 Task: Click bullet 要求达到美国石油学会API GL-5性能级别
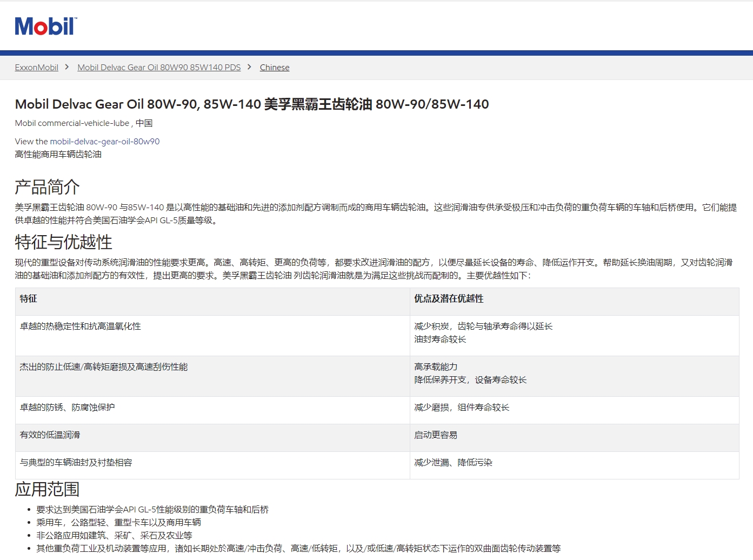point(152,510)
